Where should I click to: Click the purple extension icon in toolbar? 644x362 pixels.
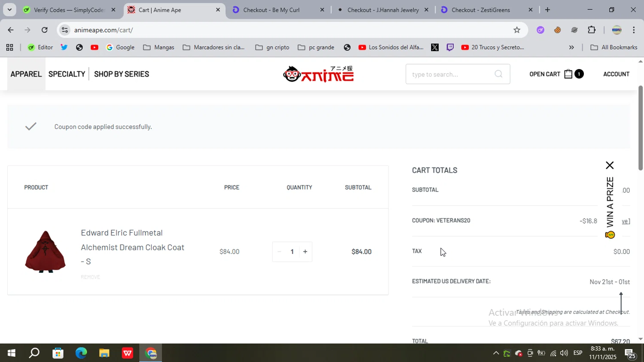[541, 30]
